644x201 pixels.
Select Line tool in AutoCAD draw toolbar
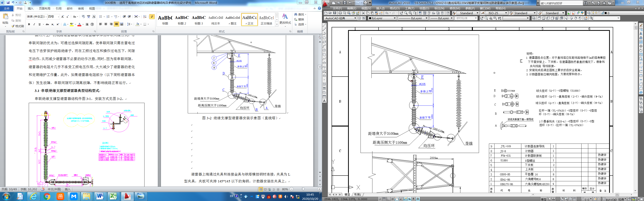(x=324, y=25)
